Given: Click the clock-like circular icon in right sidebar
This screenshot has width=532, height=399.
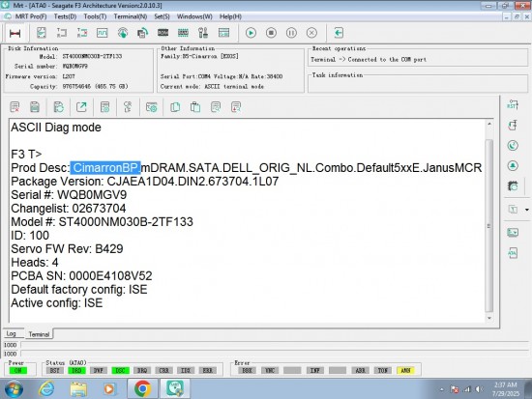Looking at the screenshot, I should pyautogui.click(x=513, y=146).
